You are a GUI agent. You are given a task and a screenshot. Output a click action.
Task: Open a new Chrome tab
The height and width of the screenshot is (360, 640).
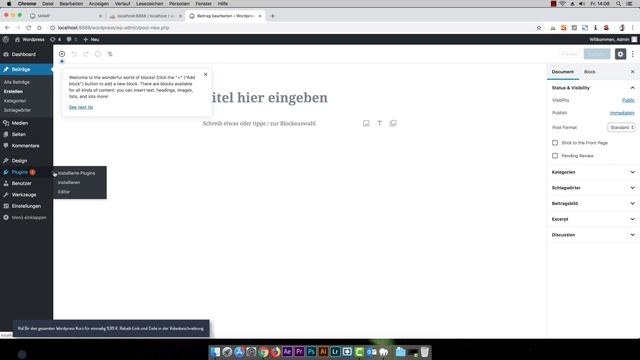coord(272,16)
